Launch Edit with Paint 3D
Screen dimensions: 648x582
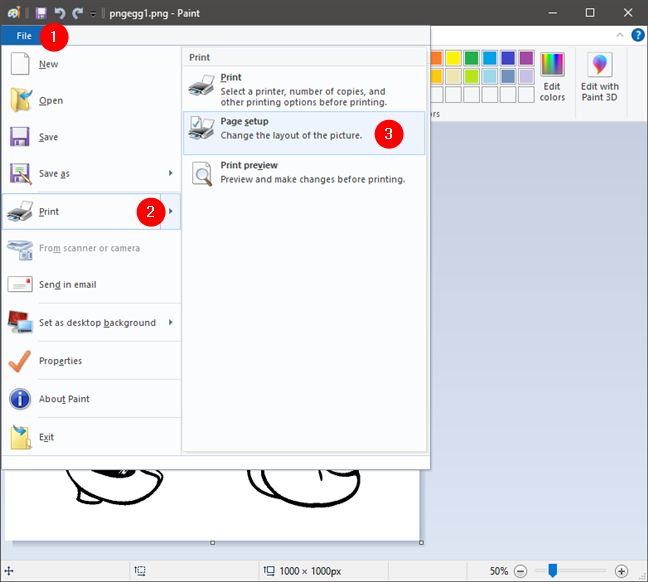(600, 77)
